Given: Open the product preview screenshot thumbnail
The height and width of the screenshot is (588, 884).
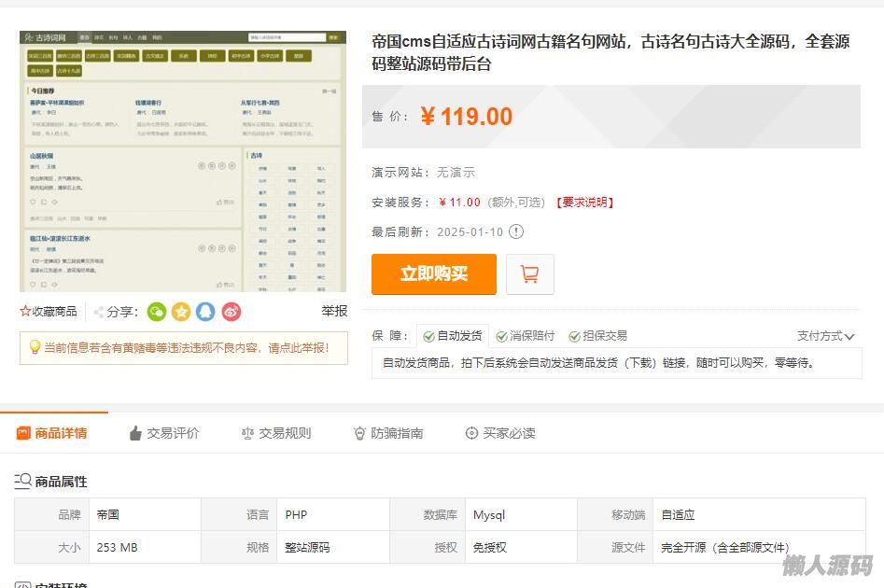Looking at the screenshot, I should pos(183,161).
